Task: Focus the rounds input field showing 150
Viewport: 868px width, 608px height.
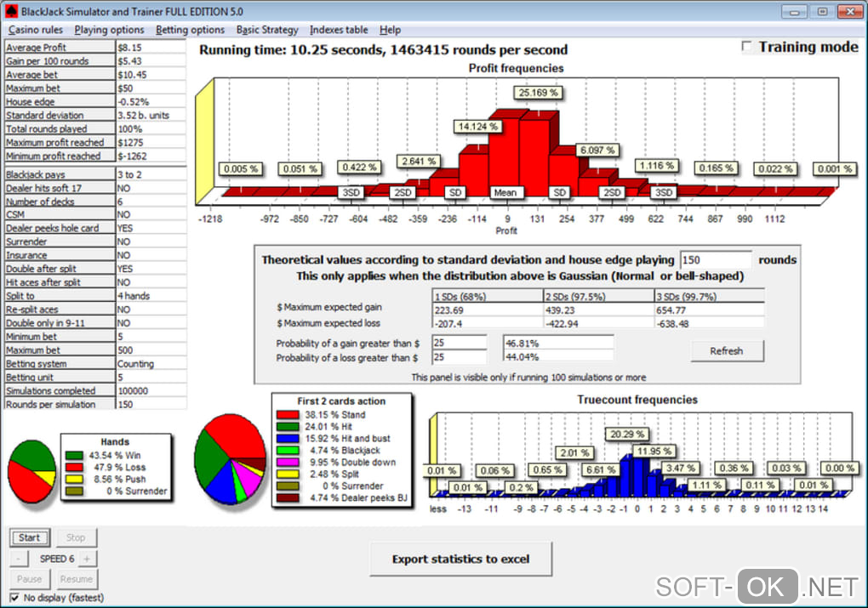Action: 715,260
